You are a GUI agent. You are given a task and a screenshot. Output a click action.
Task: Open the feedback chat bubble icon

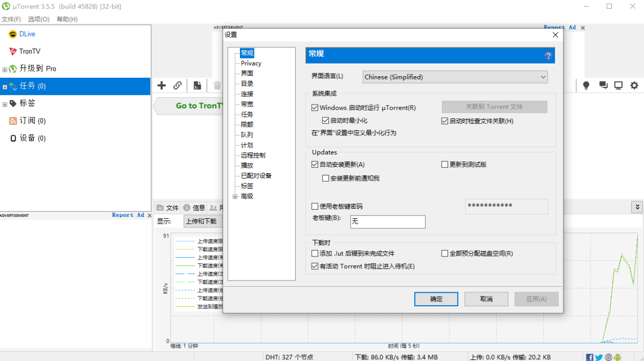[x=602, y=85]
